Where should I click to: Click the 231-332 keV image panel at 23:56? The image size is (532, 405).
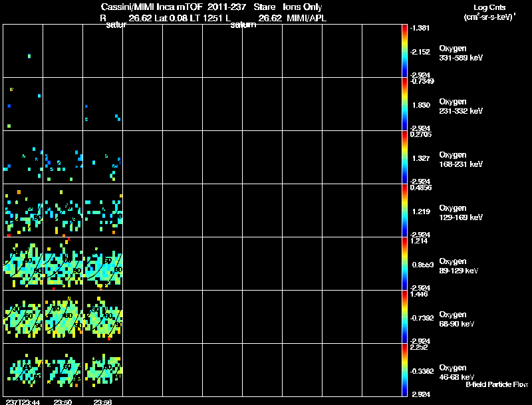tap(103, 104)
